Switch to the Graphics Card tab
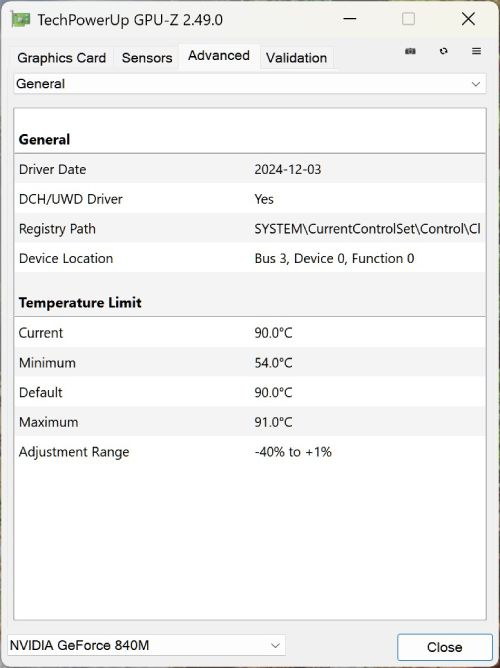The image size is (500, 668). (x=62, y=58)
